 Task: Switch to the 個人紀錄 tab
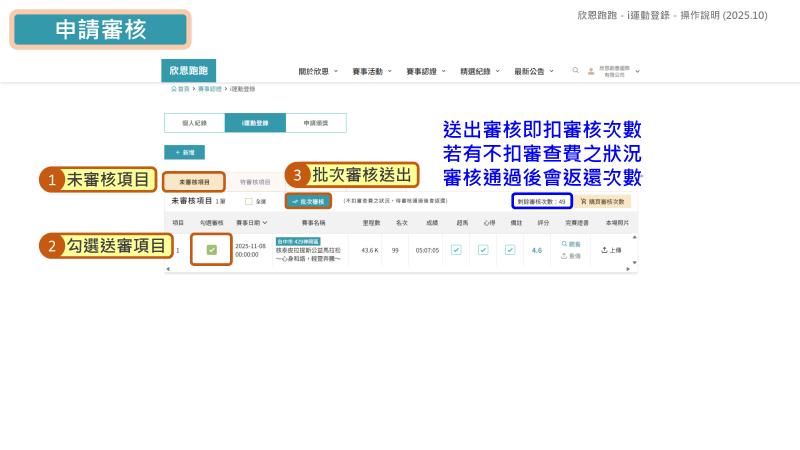tap(194, 123)
